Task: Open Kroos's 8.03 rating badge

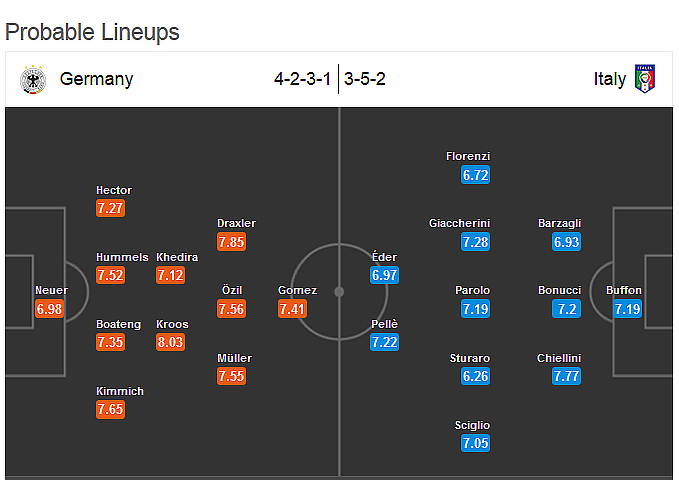Action: pos(171,343)
